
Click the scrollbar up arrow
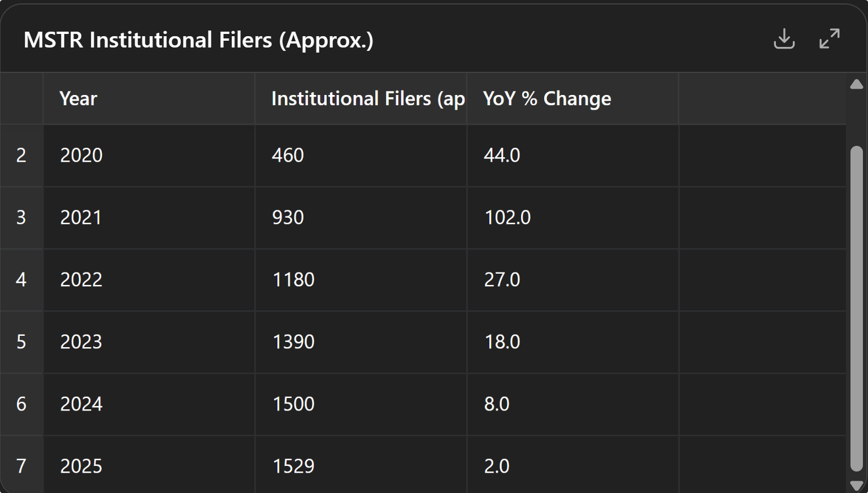856,85
